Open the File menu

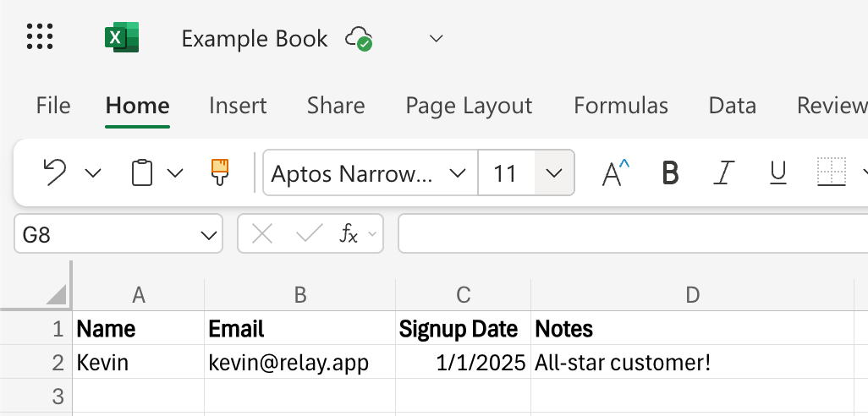(53, 106)
